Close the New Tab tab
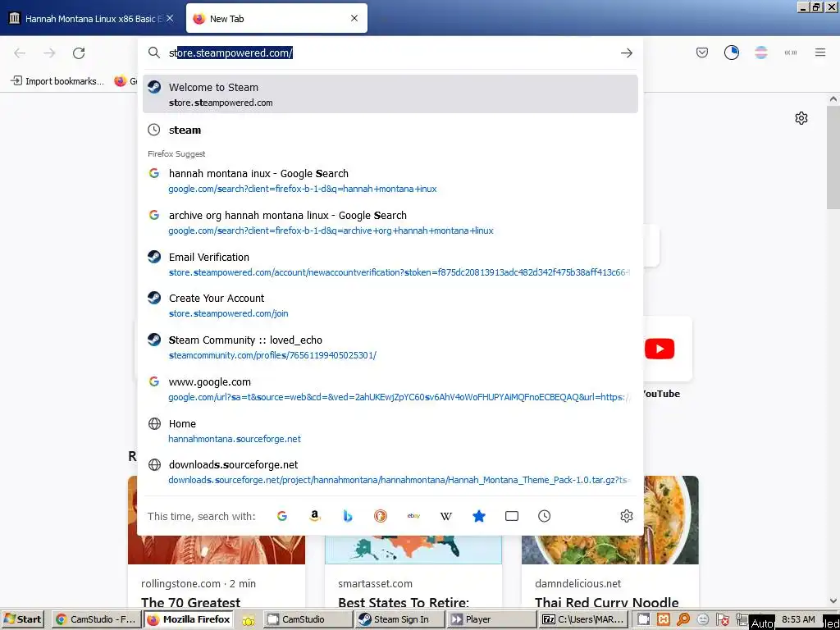The width and height of the screenshot is (840, 630). [354, 18]
